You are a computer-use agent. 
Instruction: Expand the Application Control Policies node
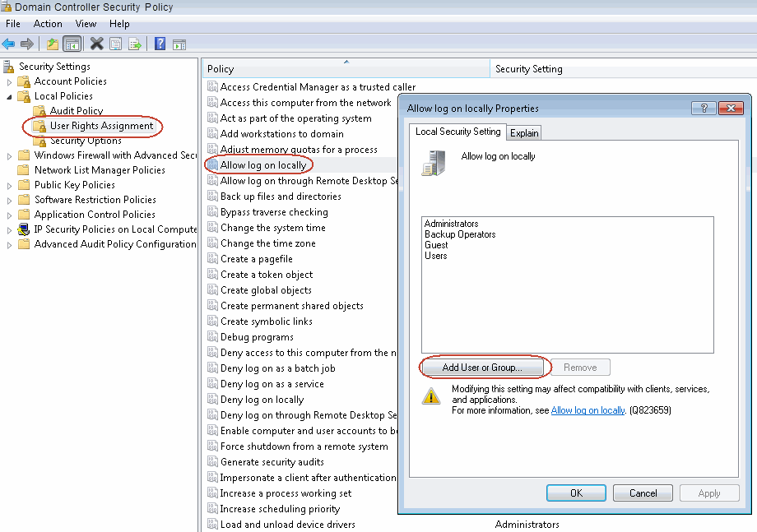(x=9, y=215)
